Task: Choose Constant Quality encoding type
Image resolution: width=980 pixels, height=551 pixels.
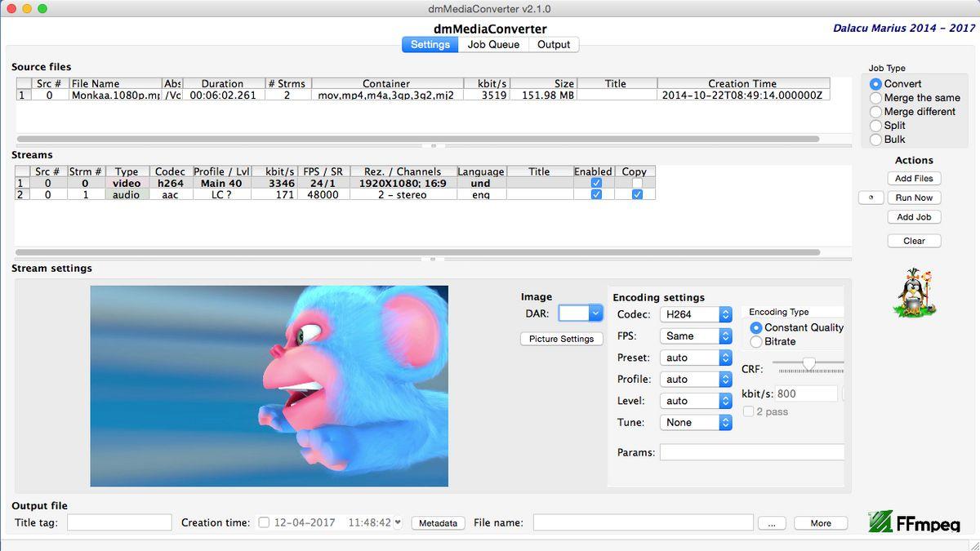Action: [x=756, y=327]
